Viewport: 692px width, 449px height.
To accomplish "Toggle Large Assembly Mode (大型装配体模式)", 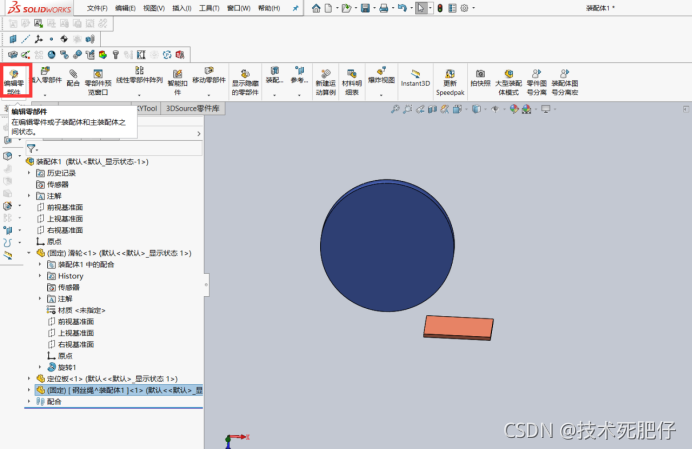I will click(x=508, y=82).
